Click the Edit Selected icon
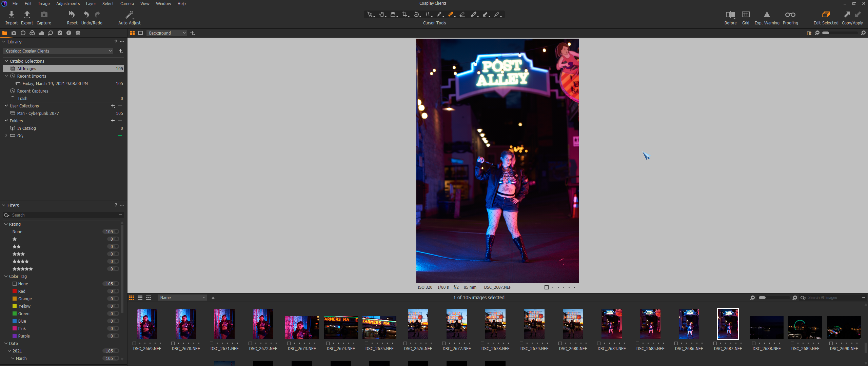868x366 pixels. pyautogui.click(x=826, y=15)
